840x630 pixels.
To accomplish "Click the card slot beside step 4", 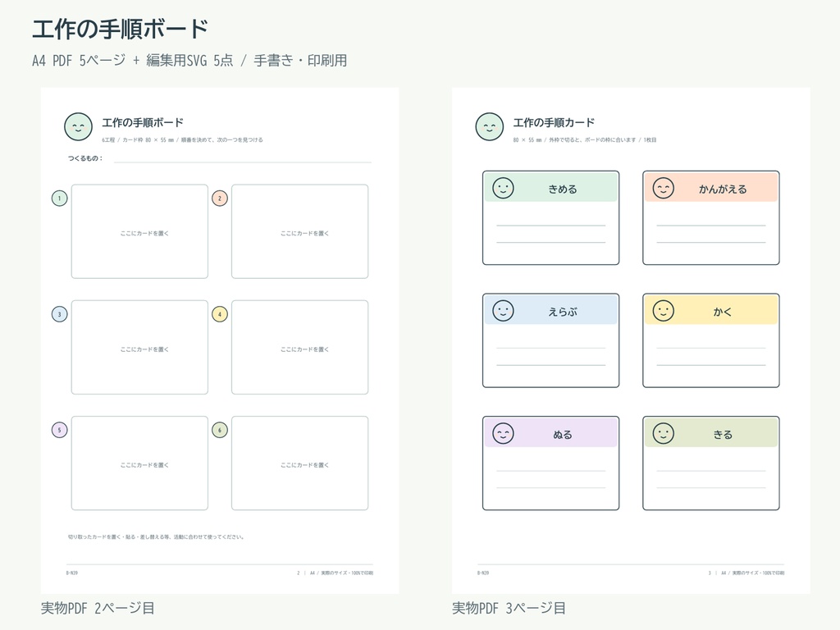I will click(300, 347).
